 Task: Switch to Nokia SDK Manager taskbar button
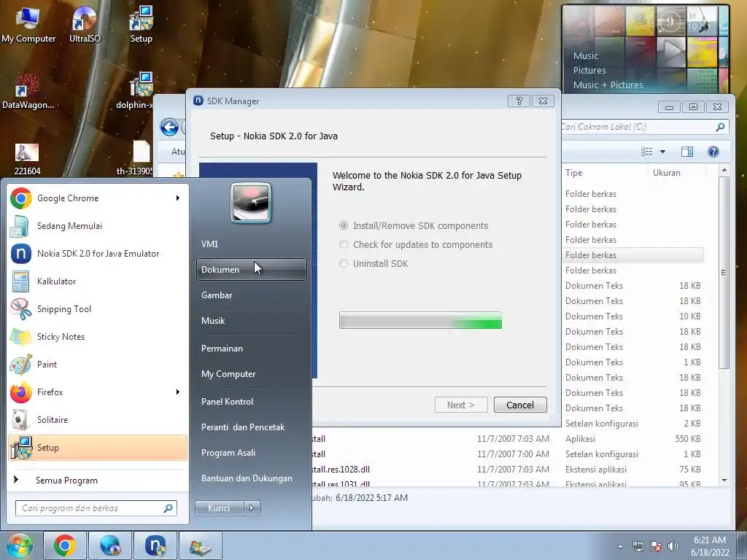click(x=155, y=545)
